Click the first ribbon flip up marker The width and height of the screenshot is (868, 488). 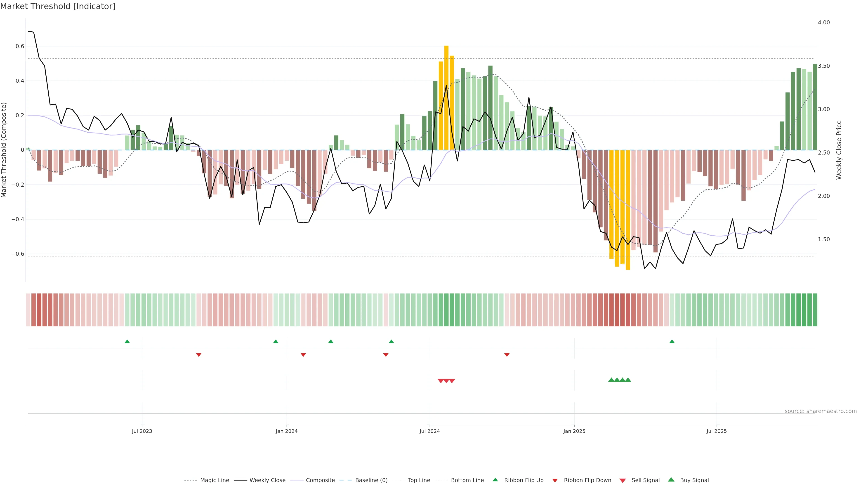point(127,342)
